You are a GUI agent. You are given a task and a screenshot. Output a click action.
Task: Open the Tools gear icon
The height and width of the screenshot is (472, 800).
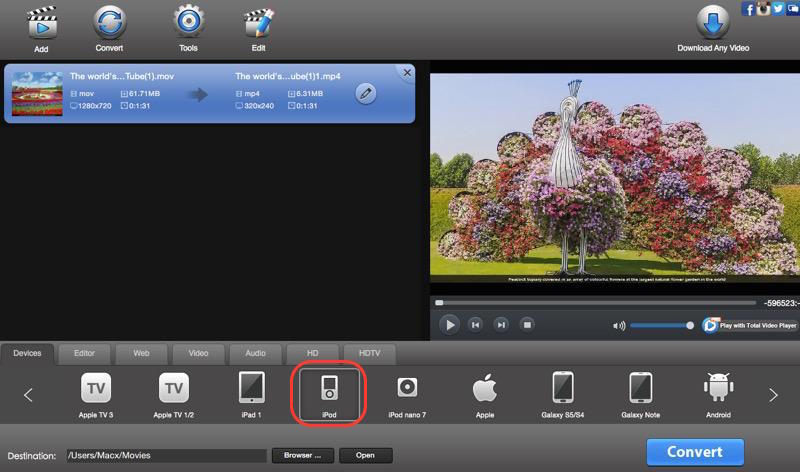pyautogui.click(x=188, y=21)
